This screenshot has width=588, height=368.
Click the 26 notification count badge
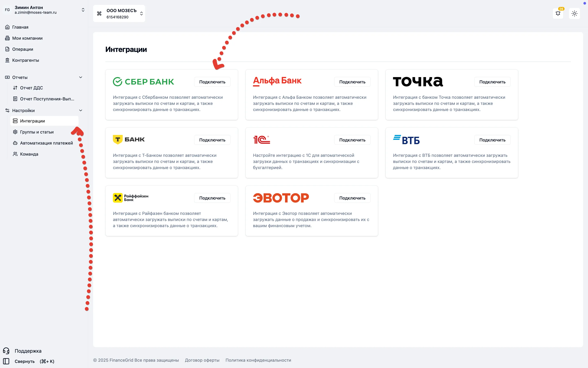tap(561, 9)
